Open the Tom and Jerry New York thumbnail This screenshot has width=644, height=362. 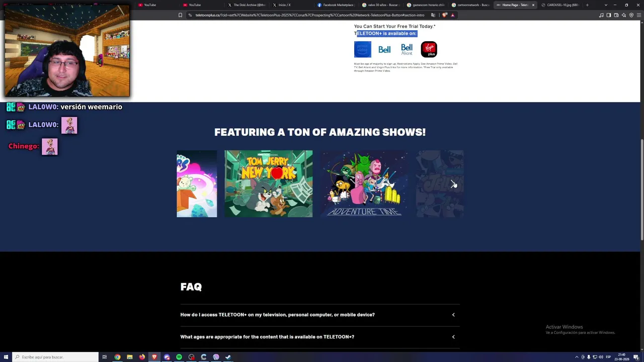pyautogui.click(x=268, y=184)
